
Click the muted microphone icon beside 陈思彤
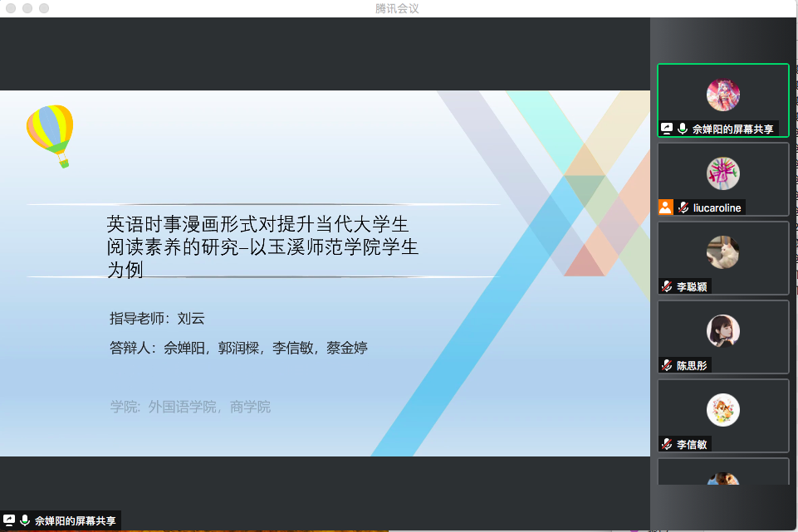[666, 365]
